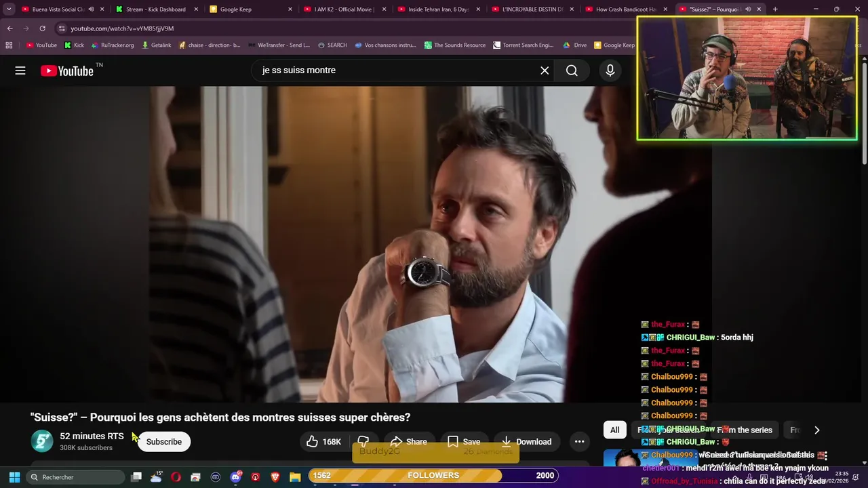Switch to Stream - Kick Dashboard tab
This screenshot has width=868, height=488.
point(155,9)
